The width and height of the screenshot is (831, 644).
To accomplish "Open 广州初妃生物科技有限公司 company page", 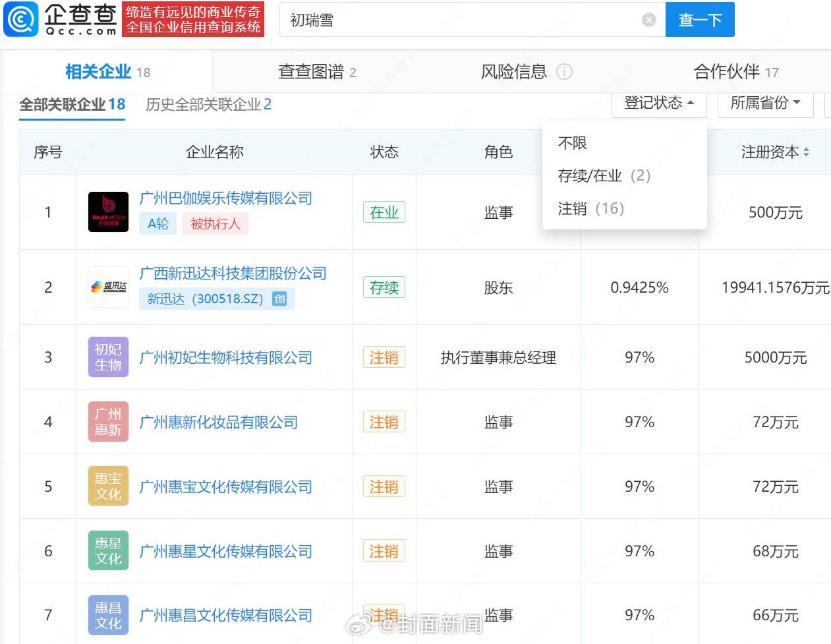I will [225, 357].
